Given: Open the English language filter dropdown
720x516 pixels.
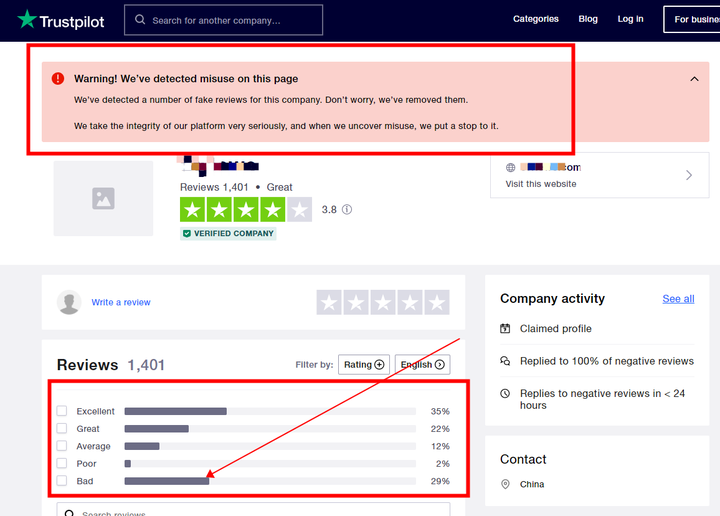Looking at the screenshot, I should [x=422, y=365].
